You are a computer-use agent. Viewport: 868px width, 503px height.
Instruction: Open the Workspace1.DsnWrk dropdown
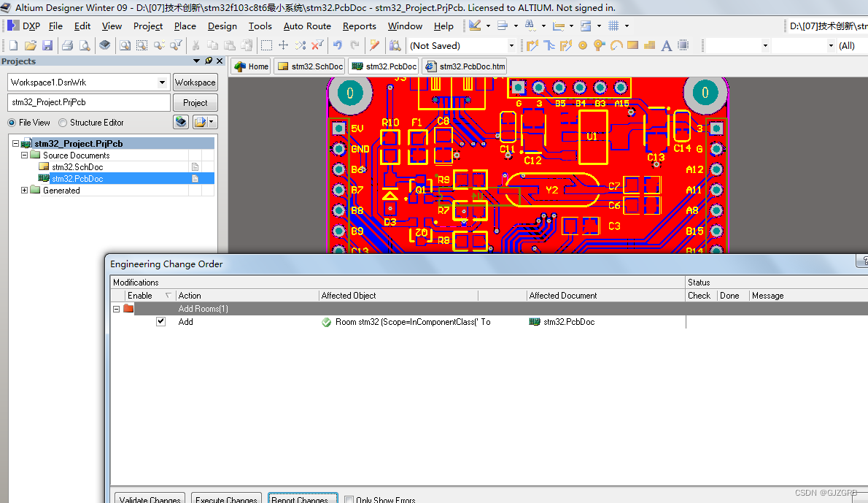pyautogui.click(x=162, y=82)
